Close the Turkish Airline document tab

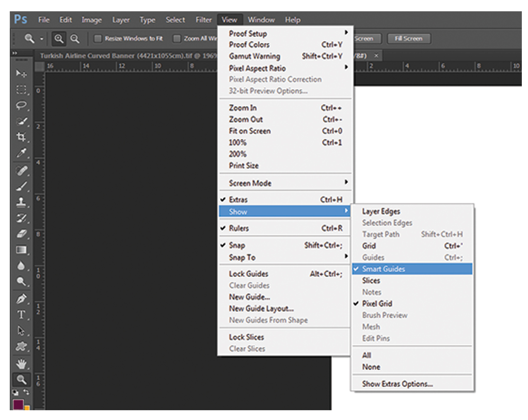tap(376, 56)
